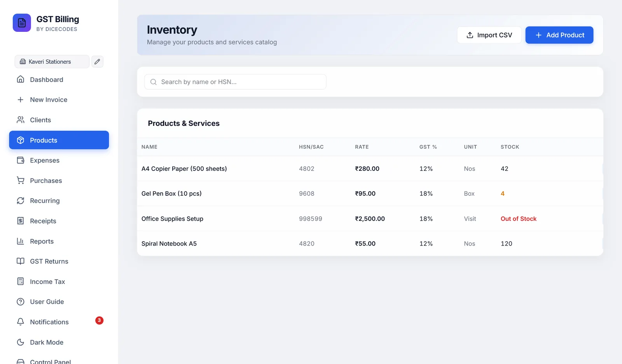Select the Office Supplies Setup product name
Screen dimensions: 622x364
click(x=172, y=218)
